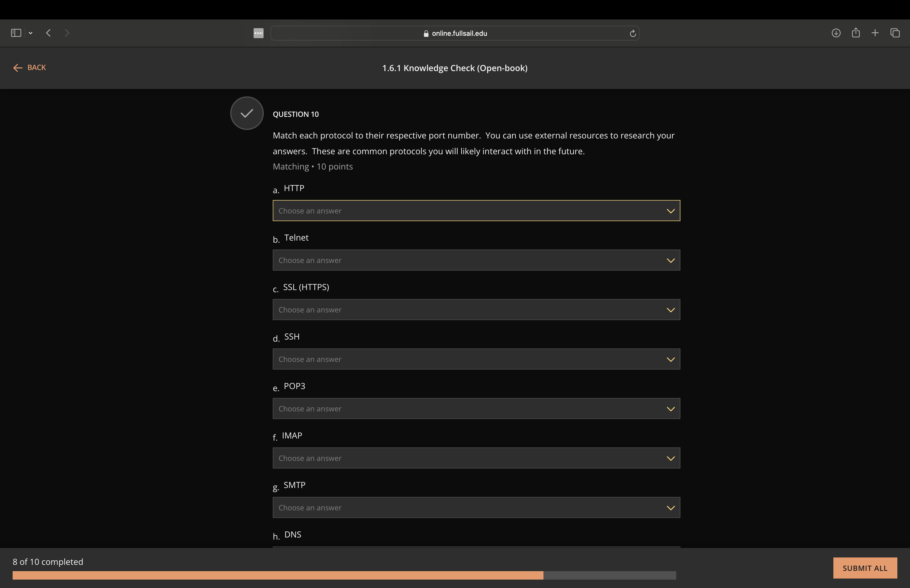Reload the online.fullsail.edu page
The width and height of the screenshot is (910, 588).
(632, 33)
